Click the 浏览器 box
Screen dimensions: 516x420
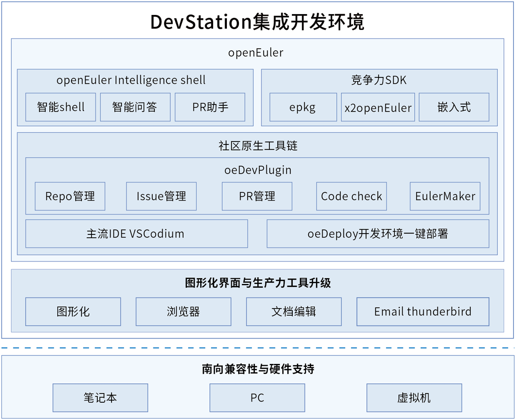(184, 312)
